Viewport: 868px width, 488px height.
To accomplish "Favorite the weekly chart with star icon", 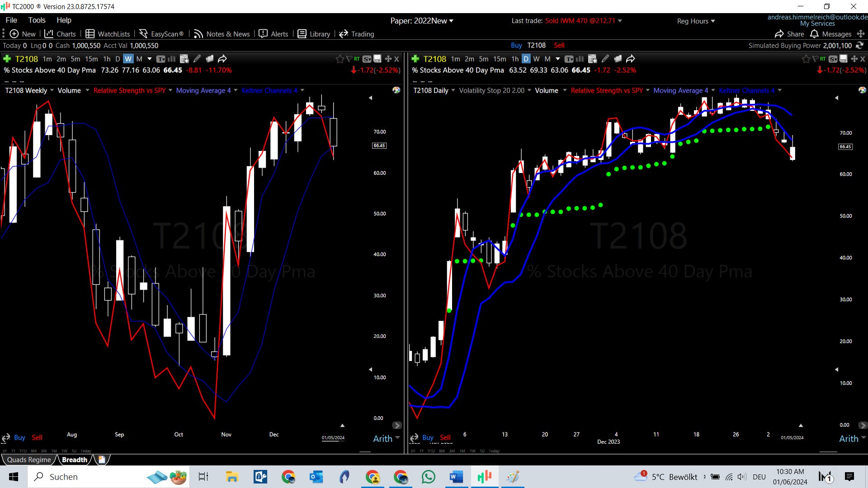I will 340,59.
